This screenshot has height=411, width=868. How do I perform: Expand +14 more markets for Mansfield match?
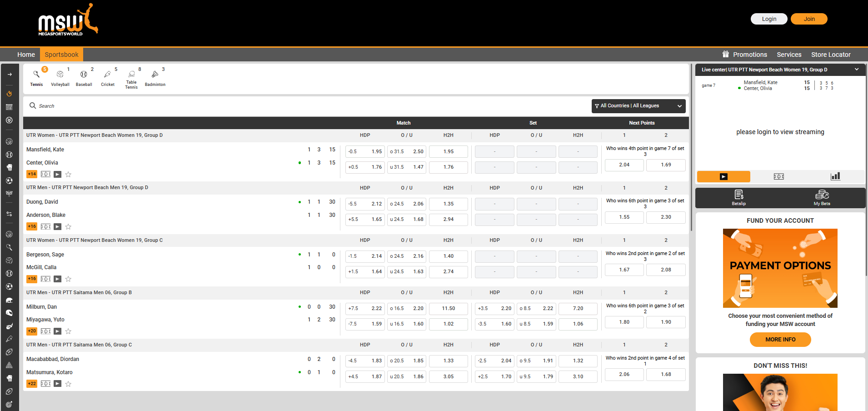point(32,174)
